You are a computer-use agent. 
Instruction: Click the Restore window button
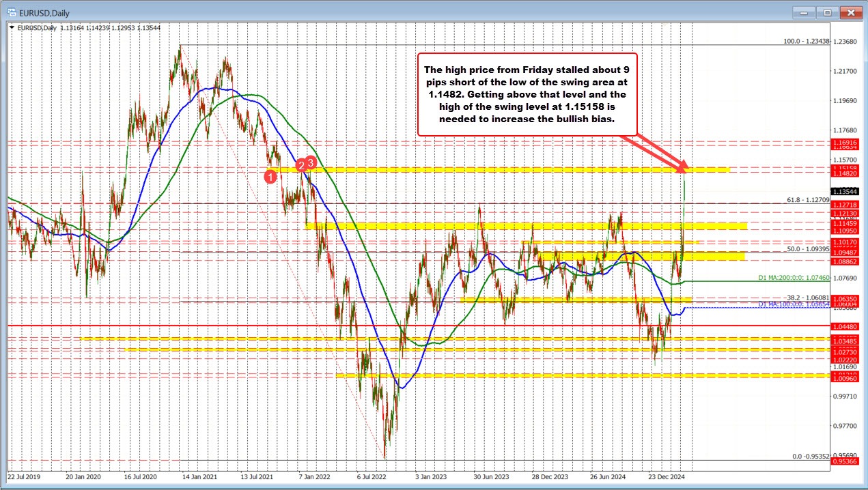pyautogui.click(x=826, y=12)
